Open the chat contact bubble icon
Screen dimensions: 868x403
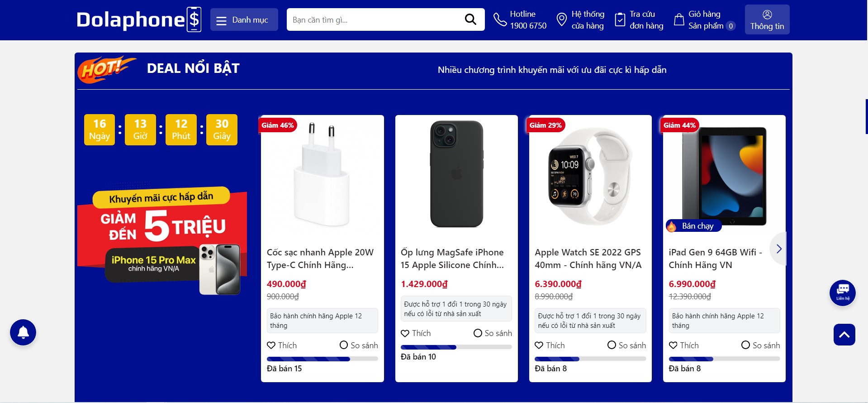coord(842,293)
